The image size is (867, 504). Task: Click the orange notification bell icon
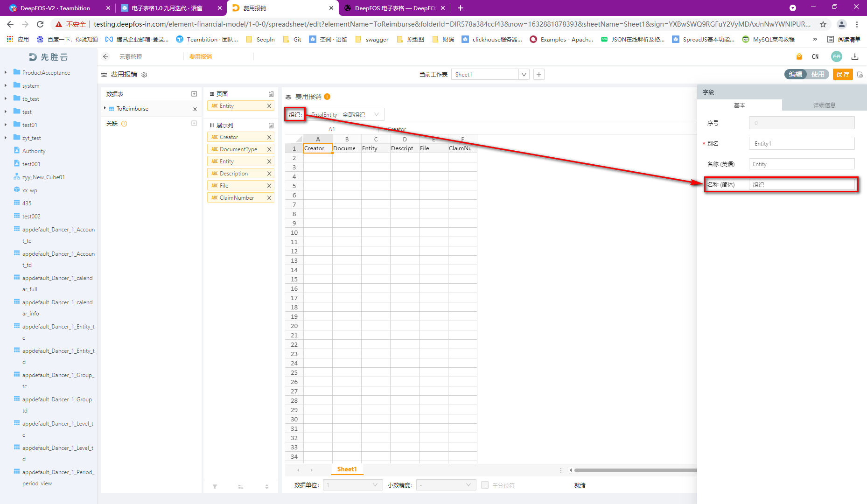pos(799,56)
